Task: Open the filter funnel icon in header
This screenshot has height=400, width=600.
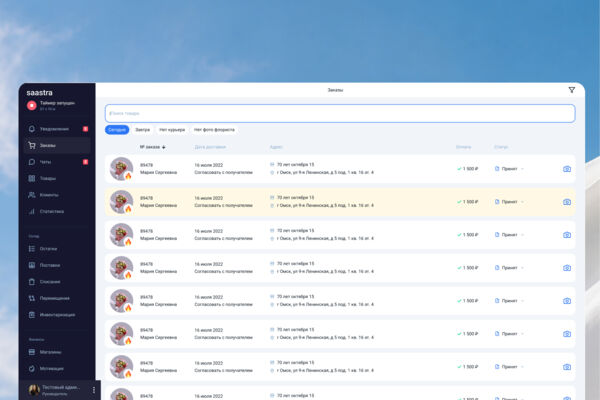Action: tap(571, 90)
